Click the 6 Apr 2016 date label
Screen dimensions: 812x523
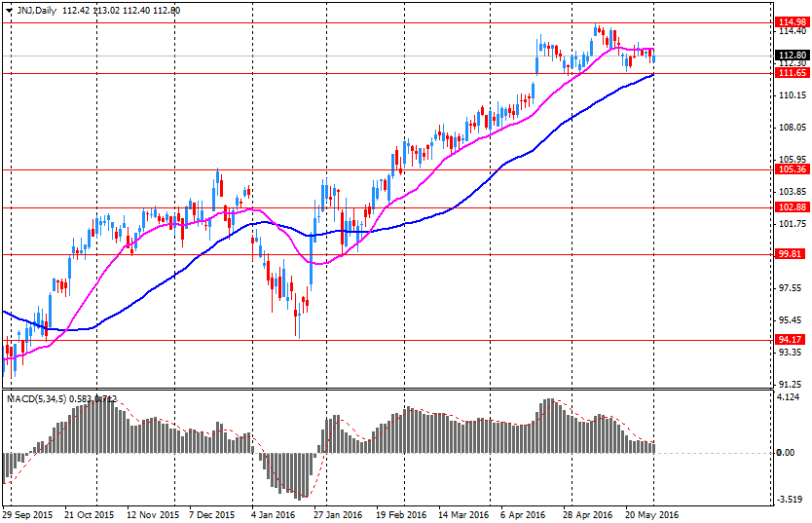[523, 515]
